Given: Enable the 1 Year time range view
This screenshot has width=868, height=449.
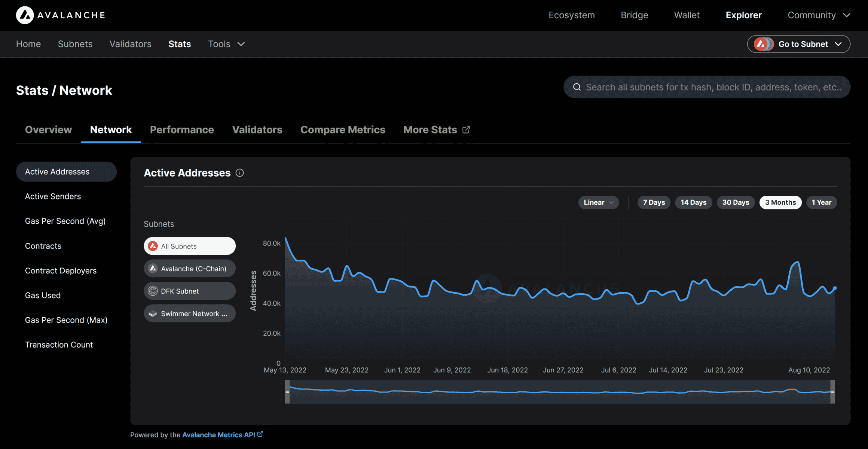Looking at the screenshot, I should (822, 202).
